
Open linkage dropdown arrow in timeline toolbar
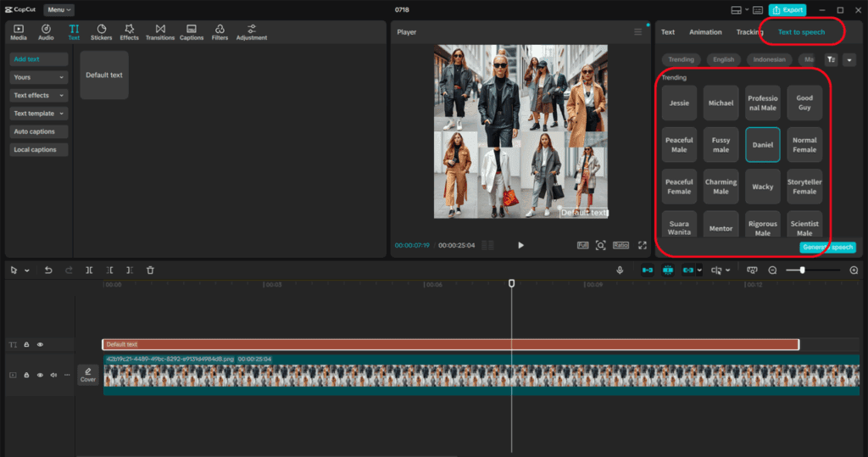pos(699,270)
